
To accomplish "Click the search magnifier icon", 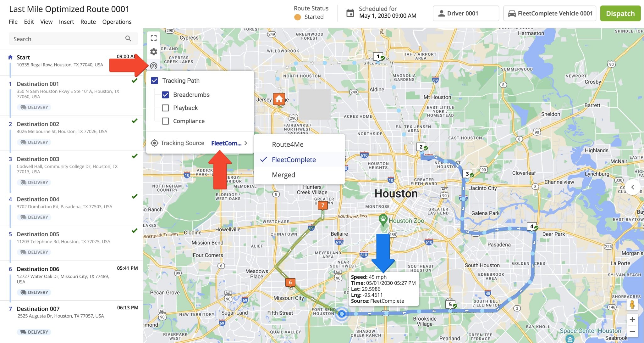I will (129, 38).
